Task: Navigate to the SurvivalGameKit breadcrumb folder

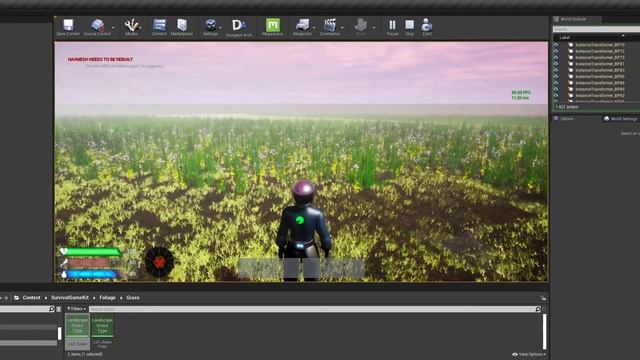Action: click(70, 298)
